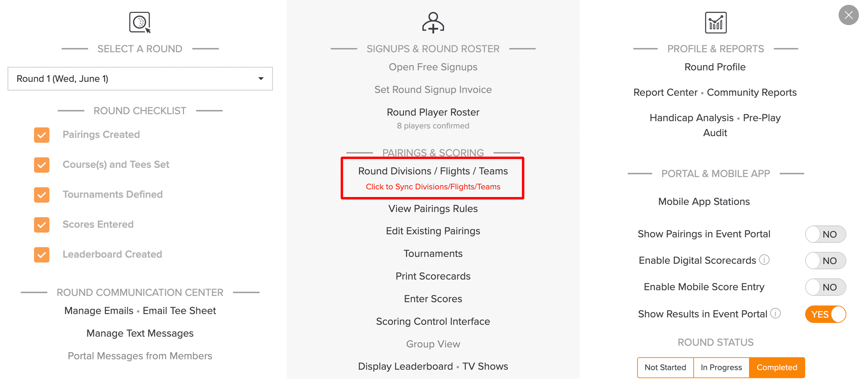Viewport: 868px width, 379px height.
Task: Uncheck the Scores Entered checkbox
Action: pos(42,225)
